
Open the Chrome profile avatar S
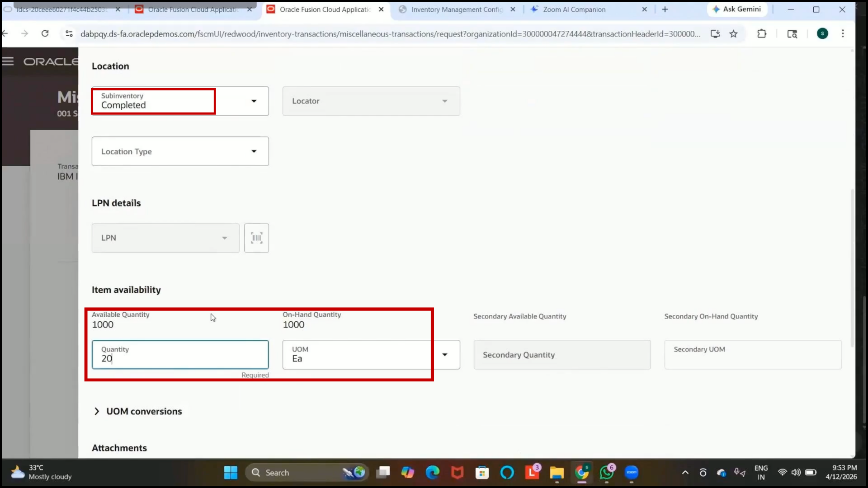[822, 33]
